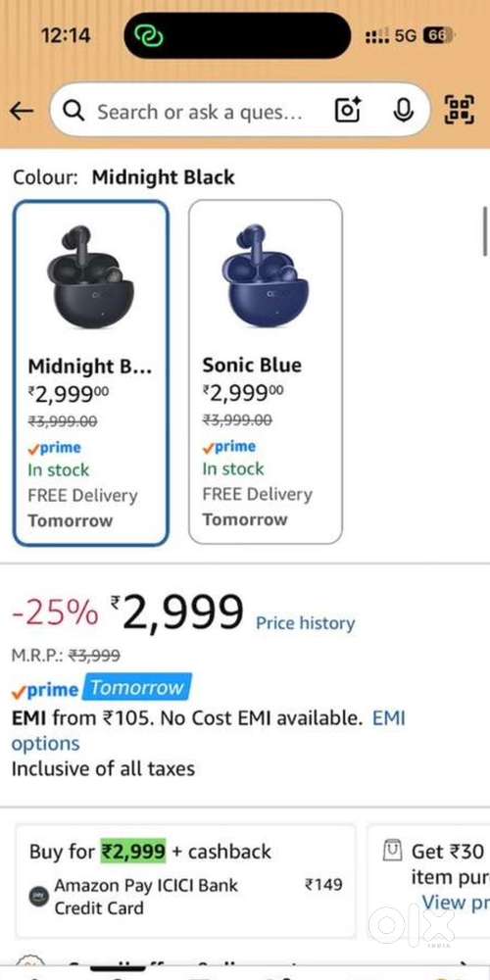Tap the search magnifier icon
The width and height of the screenshot is (490, 980).
(x=73, y=112)
